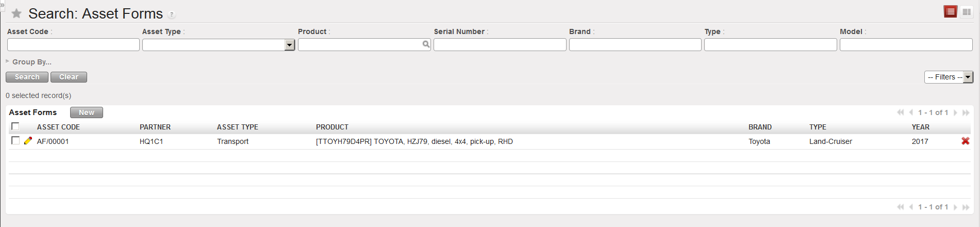Sort by the Brand column header
This screenshot has height=227, width=980.
[760, 127]
